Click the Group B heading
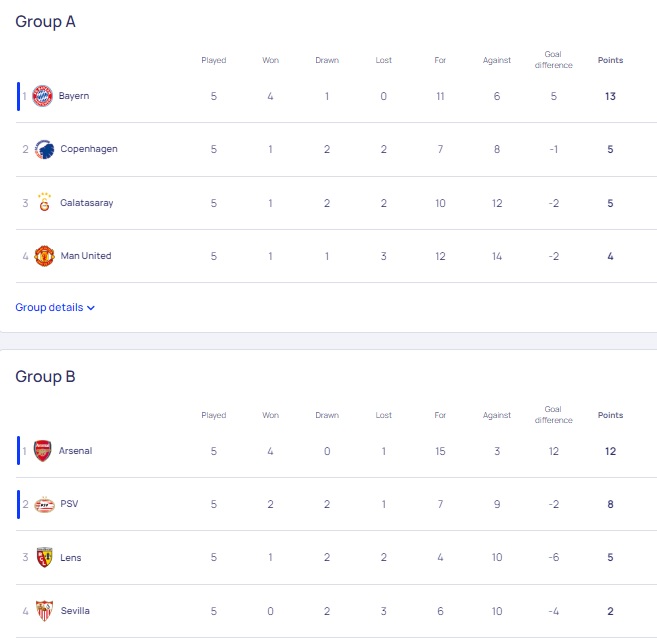The width and height of the screenshot is (657, 638). coord(46,377)
